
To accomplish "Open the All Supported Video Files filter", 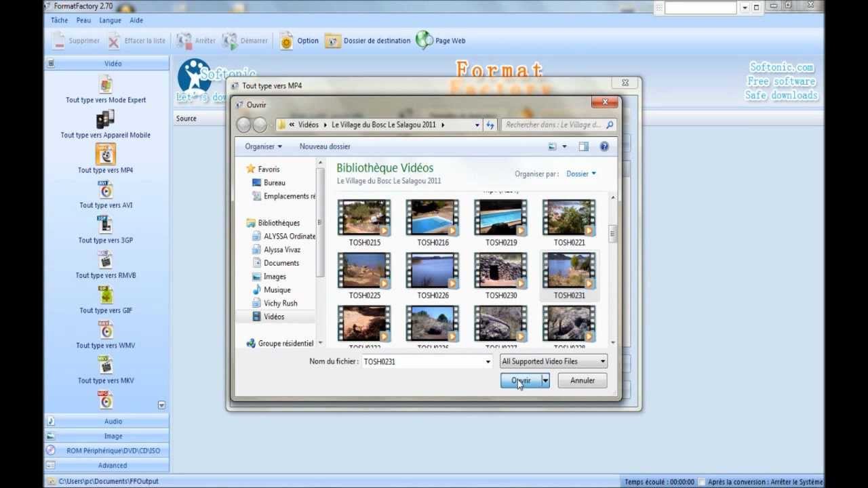I will tap(553, 361).
